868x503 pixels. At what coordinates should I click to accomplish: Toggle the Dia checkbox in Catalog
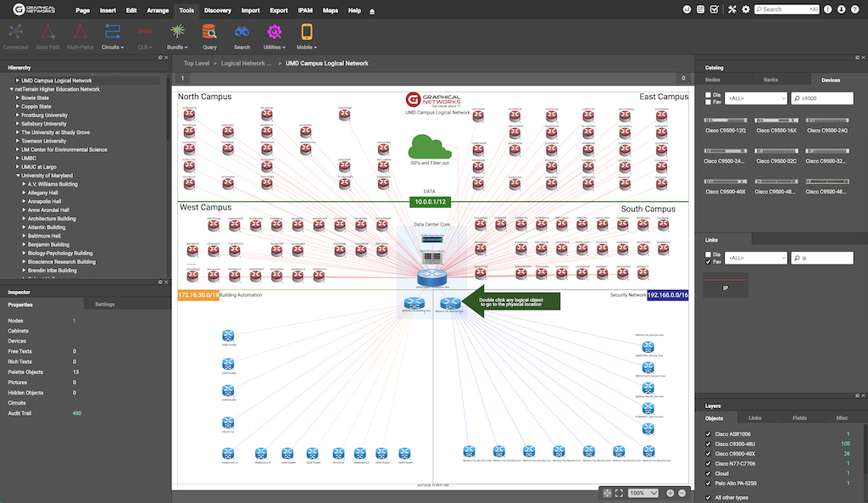click(x=708, y=95)
